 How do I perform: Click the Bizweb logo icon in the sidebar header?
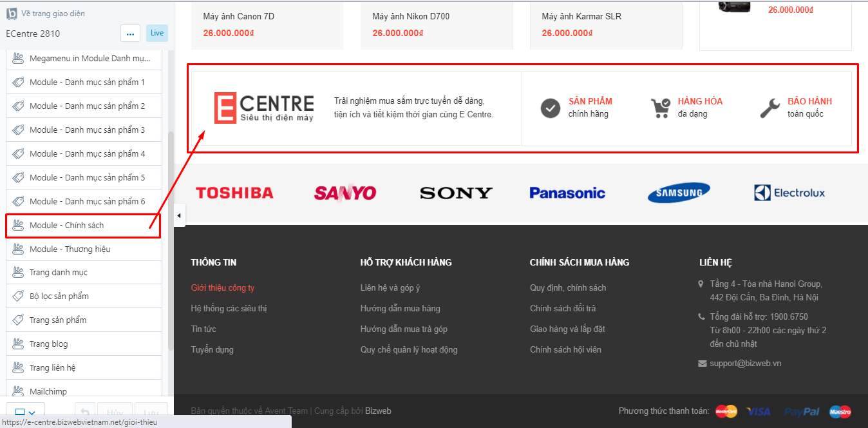coord(12,13)
